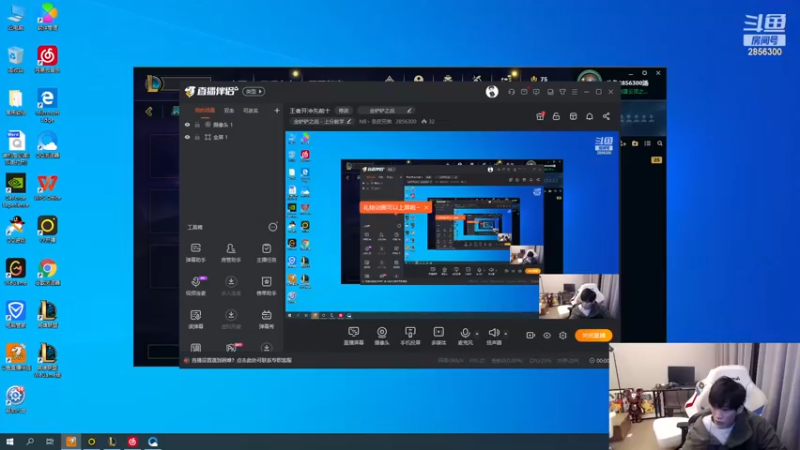This screenshot has width=800, height=450.
Task: Toggle the lock on the full-screen source row
Action: click(x=197, y=137)
